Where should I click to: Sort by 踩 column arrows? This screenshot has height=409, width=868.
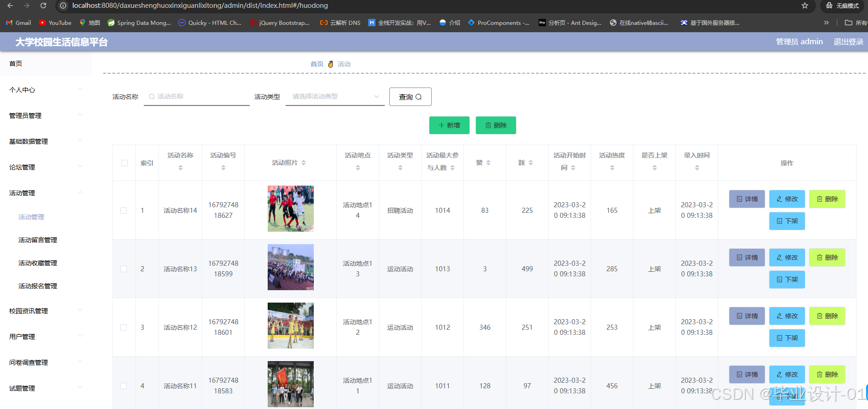531,163
